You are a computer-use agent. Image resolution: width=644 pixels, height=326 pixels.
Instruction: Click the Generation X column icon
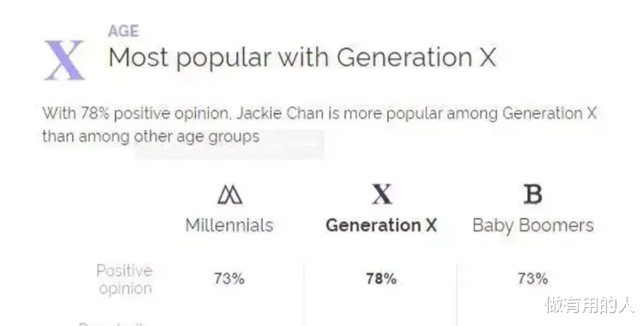click(x=381, y=194)
